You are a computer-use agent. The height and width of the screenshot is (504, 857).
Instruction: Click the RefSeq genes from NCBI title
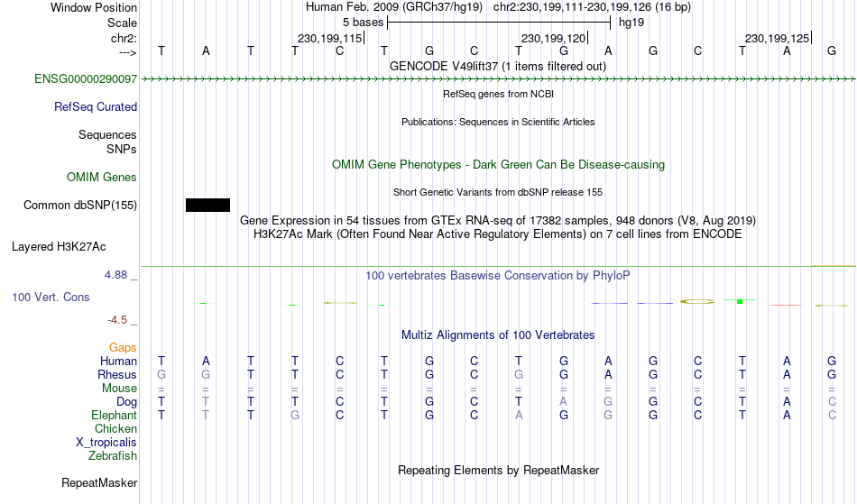pos(499,95)
